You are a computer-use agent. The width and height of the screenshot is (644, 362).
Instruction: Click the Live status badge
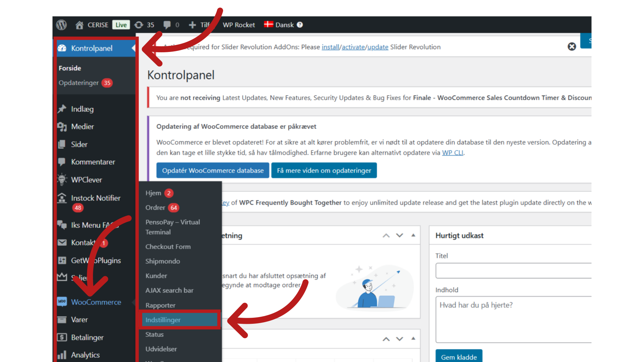coord(121,25)
